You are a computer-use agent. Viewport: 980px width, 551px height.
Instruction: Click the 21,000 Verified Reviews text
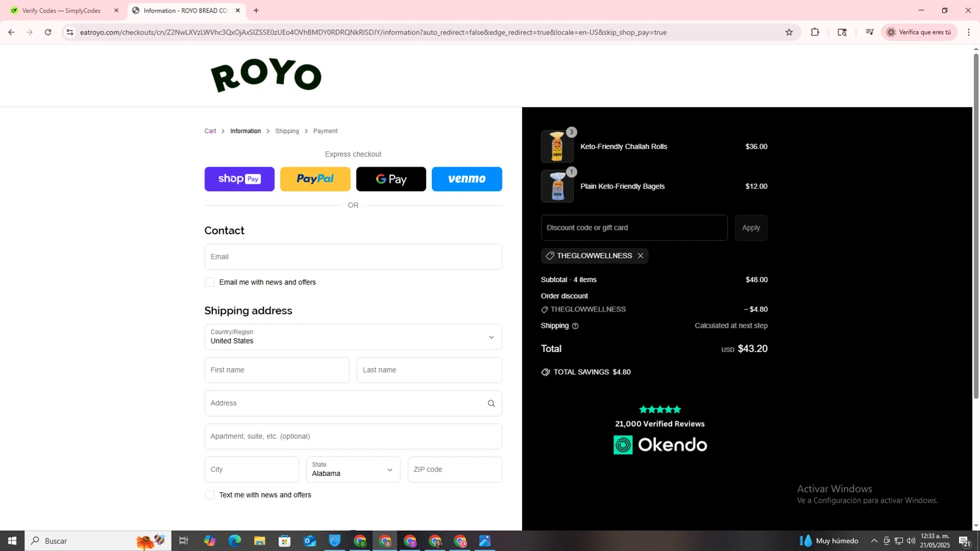(x=660, y=424)
